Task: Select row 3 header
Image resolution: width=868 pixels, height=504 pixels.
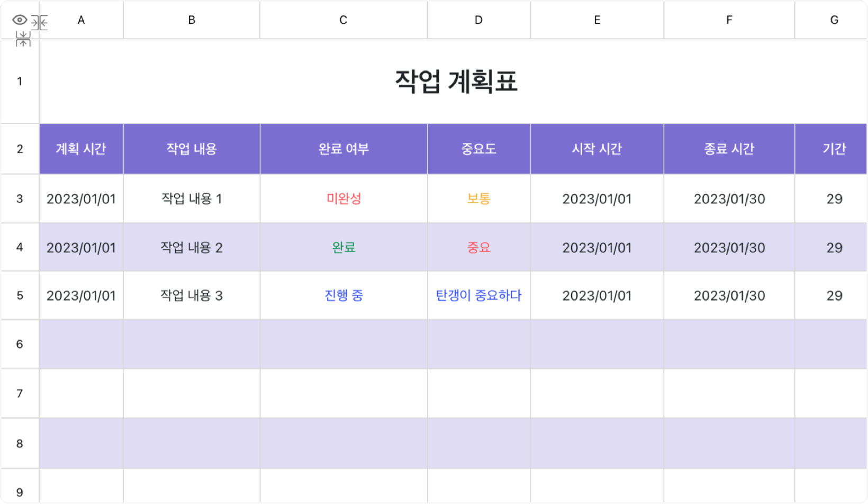Action: tap(20, 199)
